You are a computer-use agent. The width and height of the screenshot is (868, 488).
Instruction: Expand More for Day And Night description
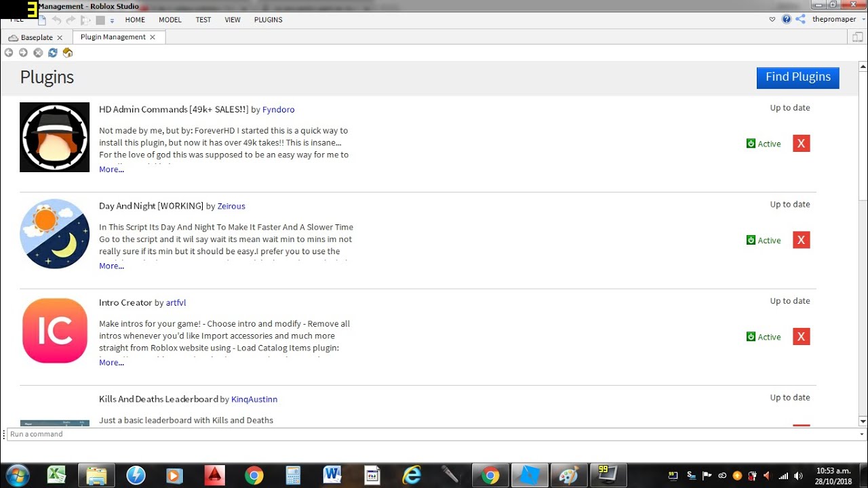111,266
